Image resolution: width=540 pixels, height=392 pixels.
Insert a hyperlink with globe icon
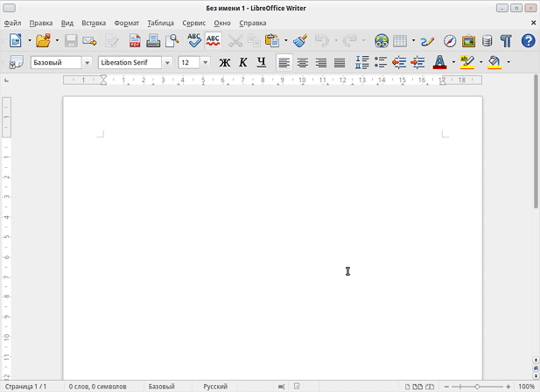tap(382, 40)
